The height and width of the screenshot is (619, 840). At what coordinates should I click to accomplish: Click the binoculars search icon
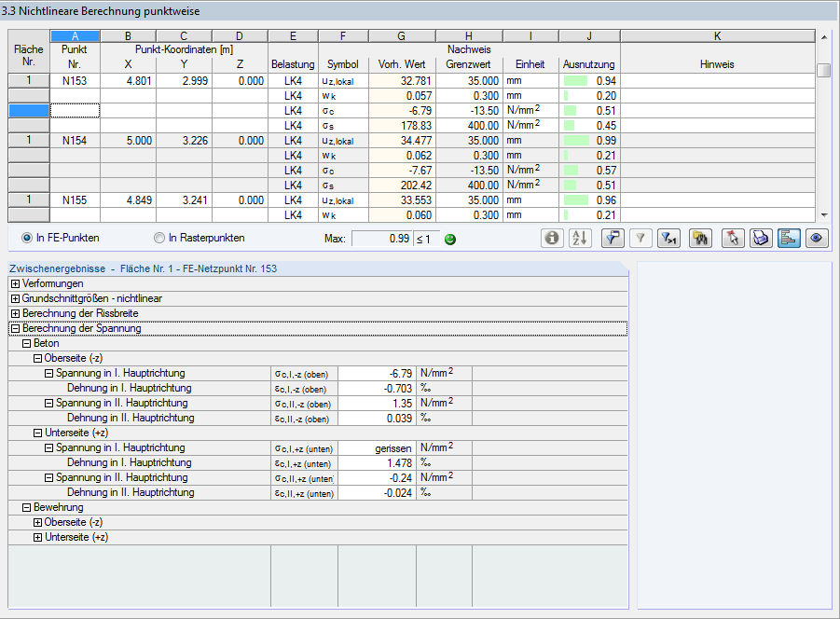(x=700, y=238)
